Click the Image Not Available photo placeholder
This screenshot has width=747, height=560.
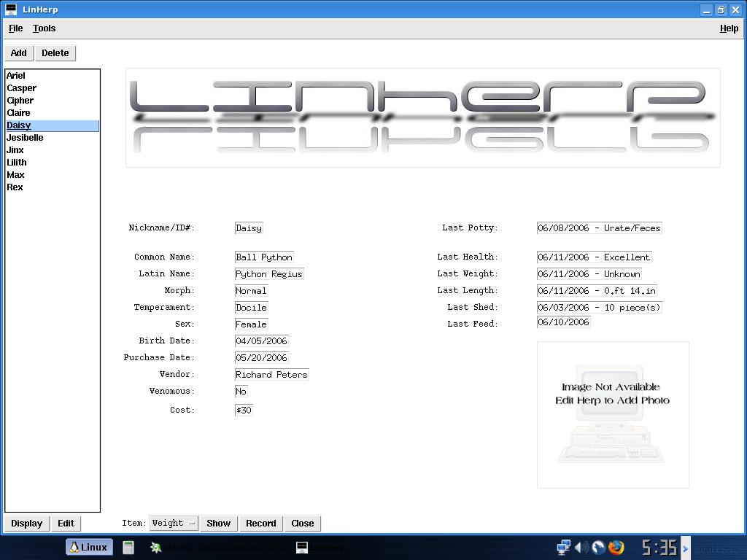pyautogui.click(x=613, y=414)
